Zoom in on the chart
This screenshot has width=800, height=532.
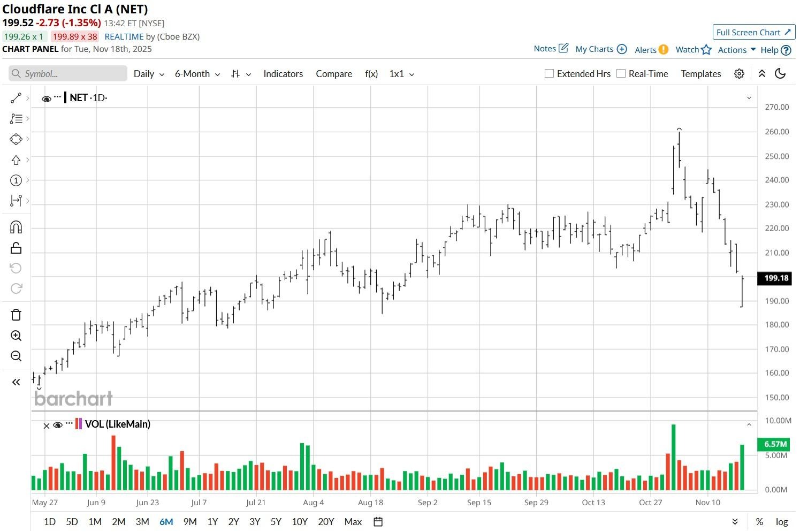pos(16,336)
